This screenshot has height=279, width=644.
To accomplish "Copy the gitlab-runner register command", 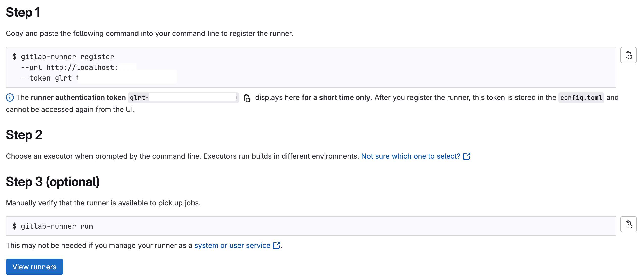I will [628, 55].
